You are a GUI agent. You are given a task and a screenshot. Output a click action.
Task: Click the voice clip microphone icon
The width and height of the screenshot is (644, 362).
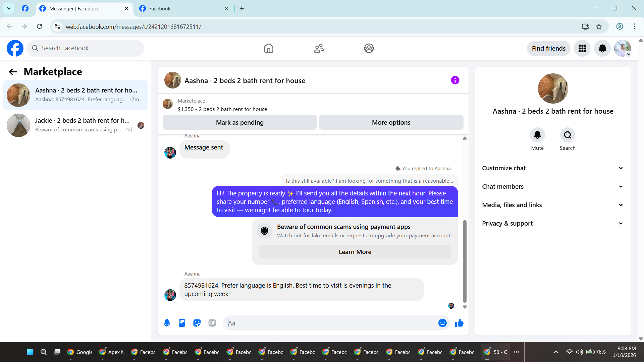167,323
